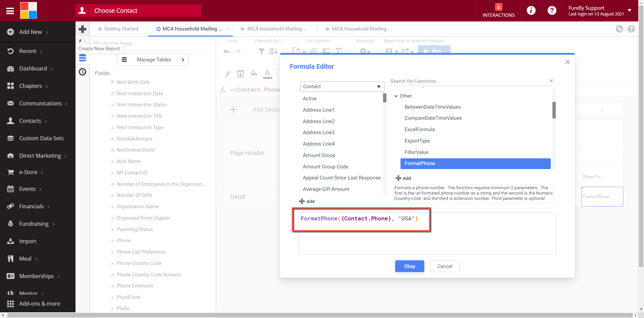Select the FormatPhone function
The width and height of the screenshot is (644, 318).
pyautogui.click(x=475, y=163)
